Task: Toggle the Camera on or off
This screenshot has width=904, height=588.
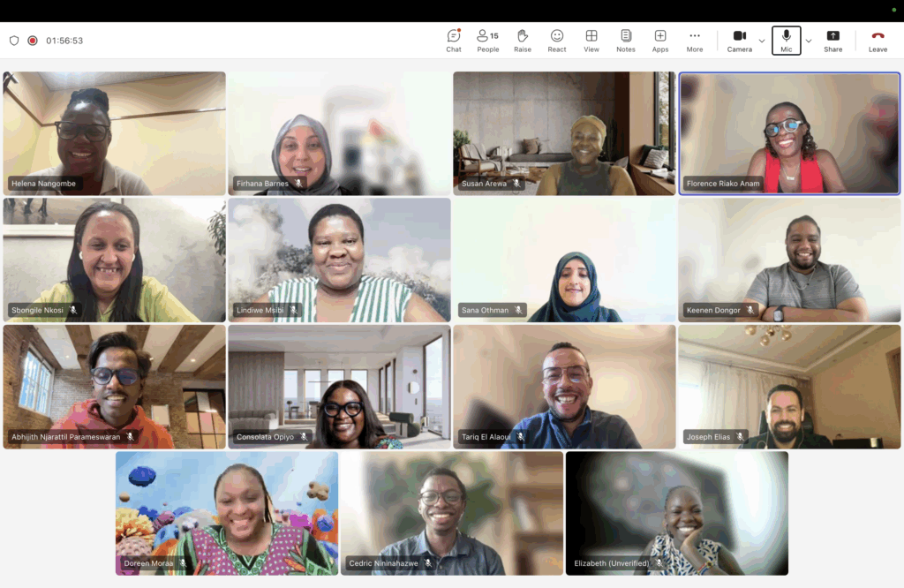Action: coord(739,40)
